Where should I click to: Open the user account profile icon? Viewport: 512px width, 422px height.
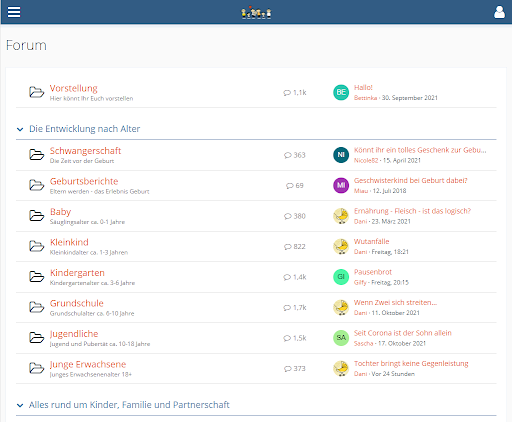tap(499, 12)
